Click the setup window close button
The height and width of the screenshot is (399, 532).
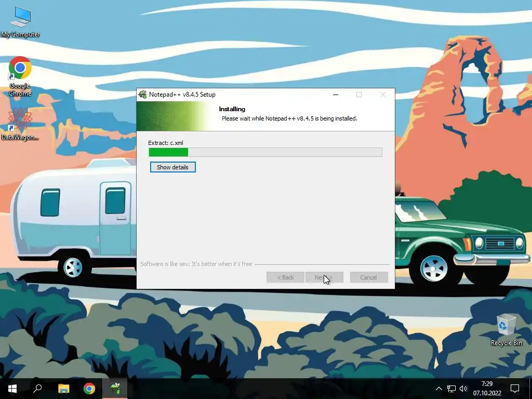pos(383,95)
